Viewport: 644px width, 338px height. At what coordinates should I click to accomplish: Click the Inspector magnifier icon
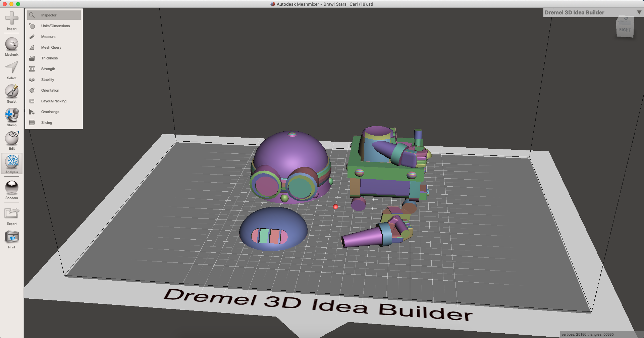[32, 15]
